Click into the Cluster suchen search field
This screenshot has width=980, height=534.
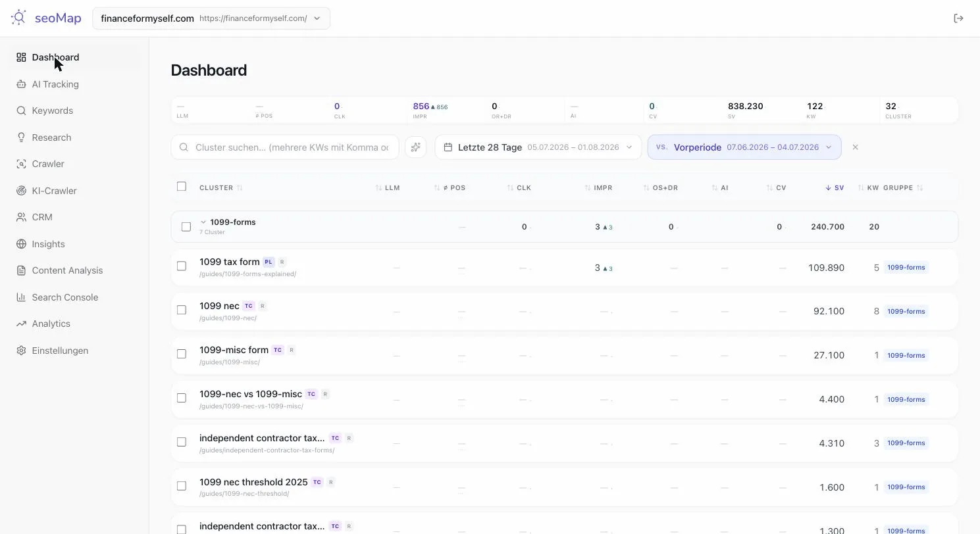pos(285,147)
